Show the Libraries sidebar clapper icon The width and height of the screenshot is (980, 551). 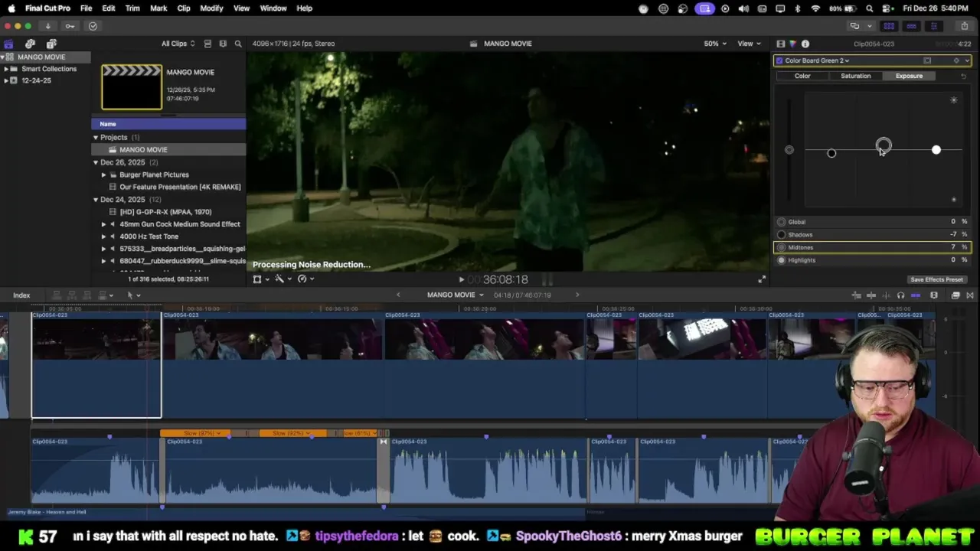pyautogui.click(x=8, y=44)
